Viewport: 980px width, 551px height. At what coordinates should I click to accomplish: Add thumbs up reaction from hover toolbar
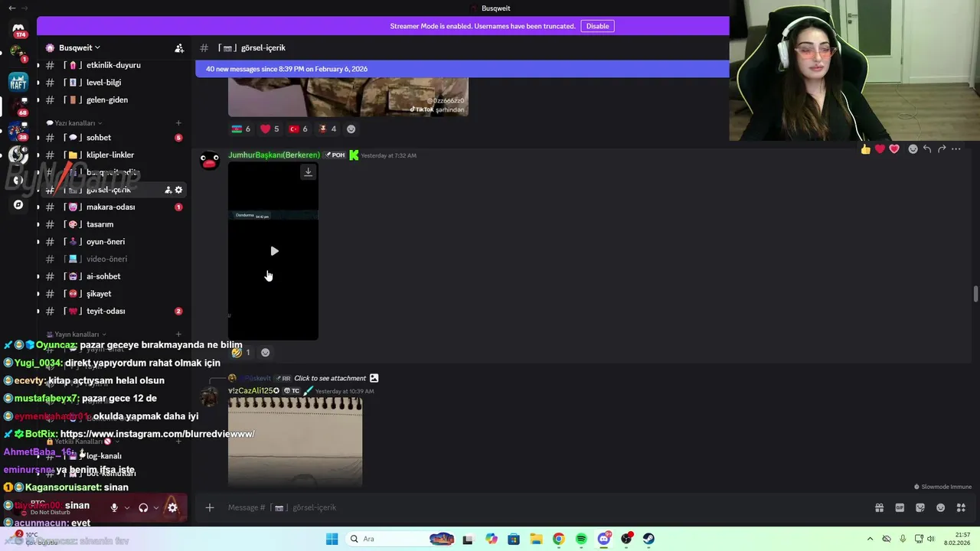pyautogui.click(x=865, y=149)
